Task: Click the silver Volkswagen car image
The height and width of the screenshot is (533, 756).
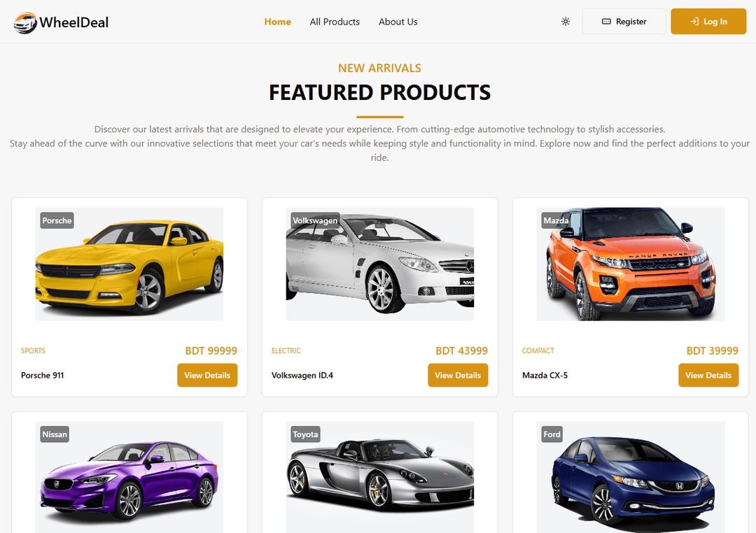Action: [380, 264]
